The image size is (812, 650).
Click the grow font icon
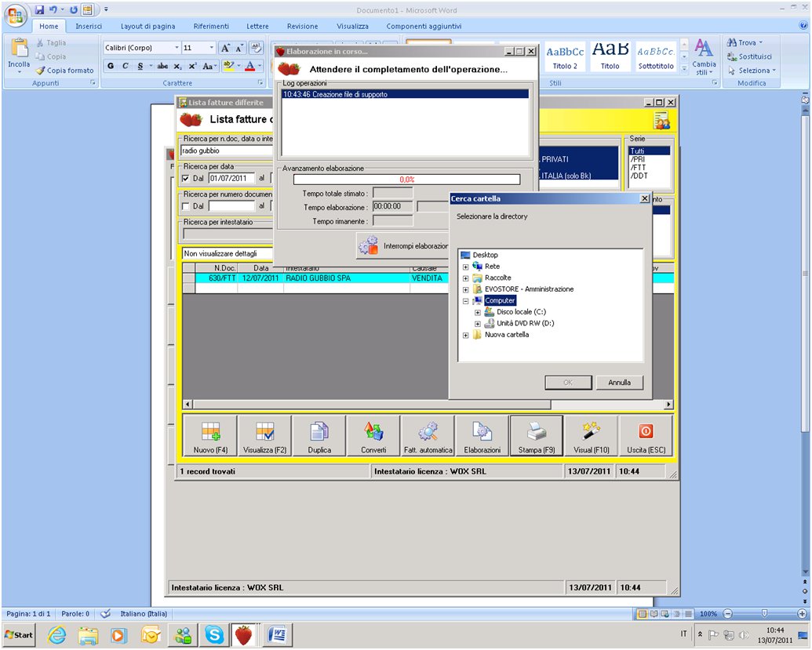pyautogui.click(x=225, y=48)
